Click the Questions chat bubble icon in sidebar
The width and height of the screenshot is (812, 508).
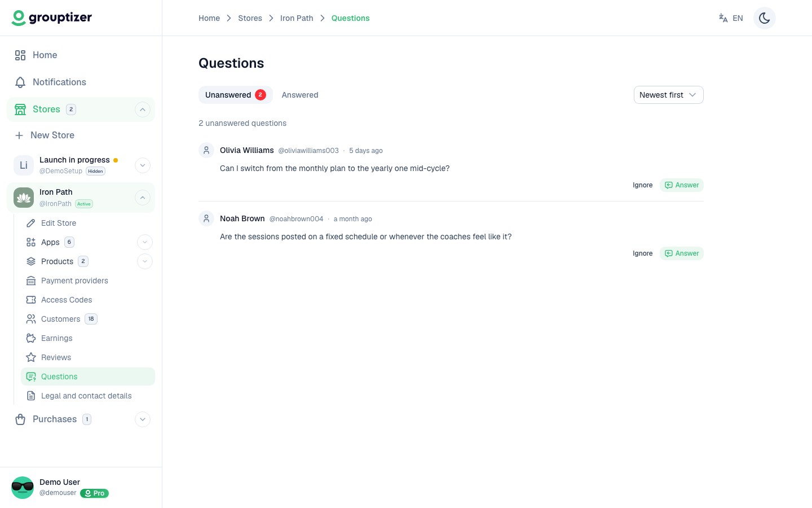pos(31,376)
